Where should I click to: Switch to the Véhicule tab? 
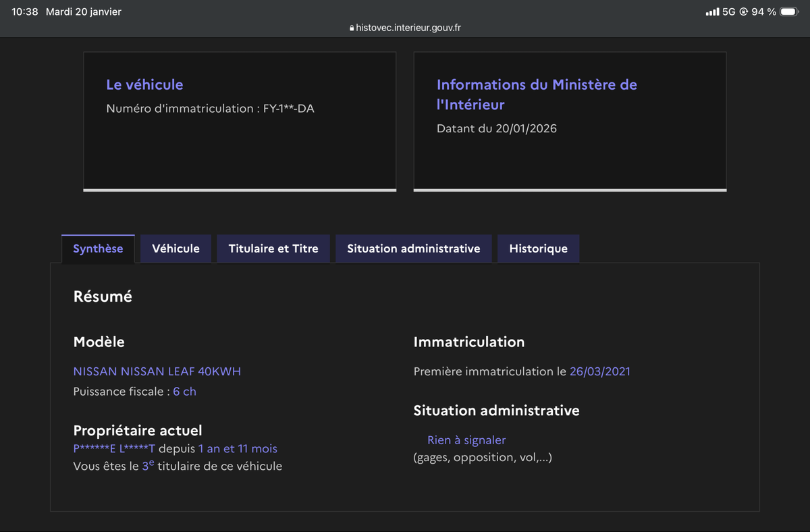175,248
